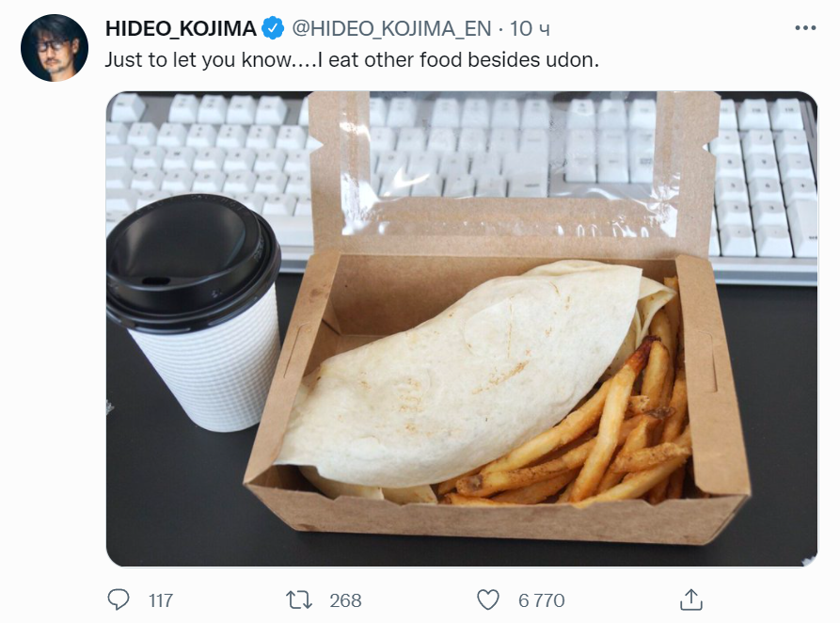840x623 pixels.
Task: Open Hideo Kojima's profile avatar
Action: (x=55, y=48)
